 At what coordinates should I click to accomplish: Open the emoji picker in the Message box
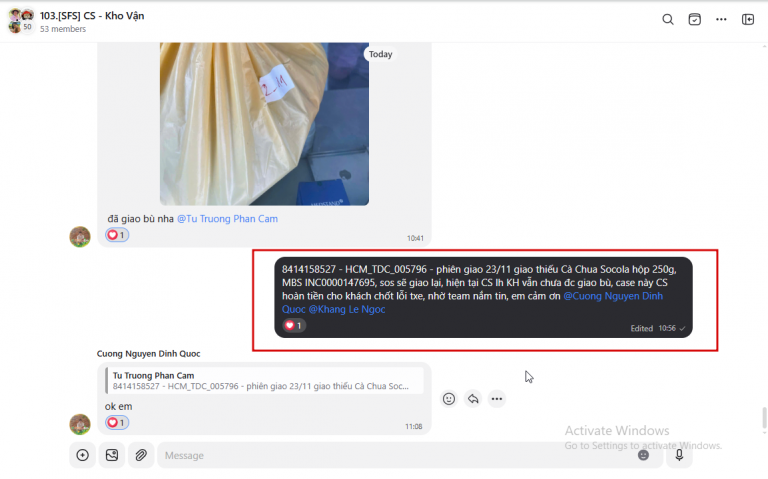click(x=643, y=455)
